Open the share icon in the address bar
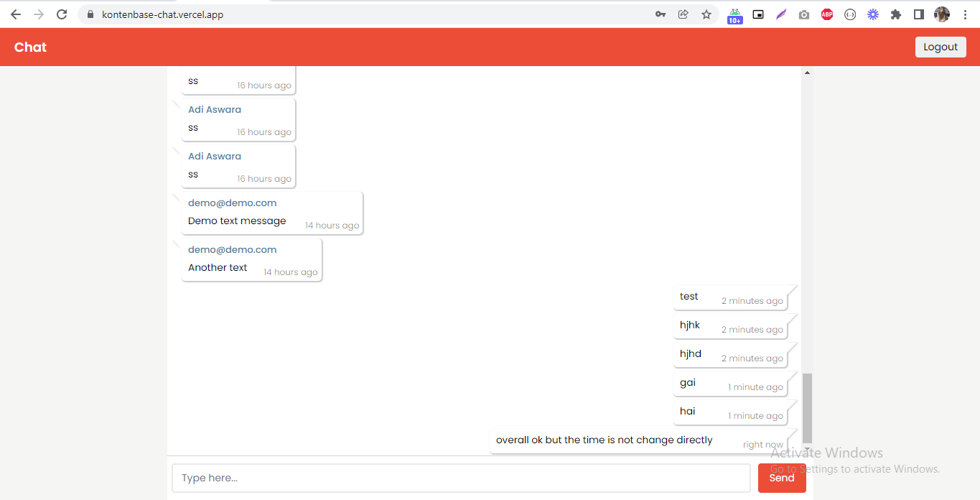 pos(683,14)
